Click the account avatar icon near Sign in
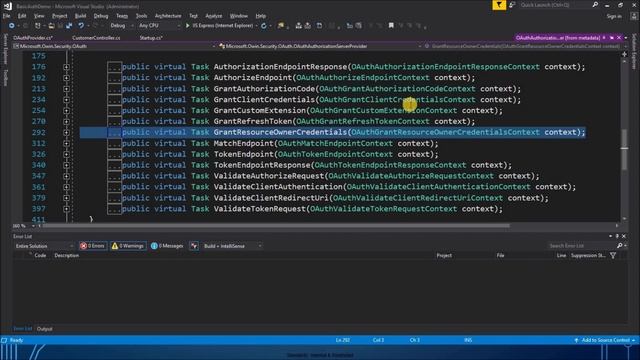640x360 pixels. click(634, 16)
